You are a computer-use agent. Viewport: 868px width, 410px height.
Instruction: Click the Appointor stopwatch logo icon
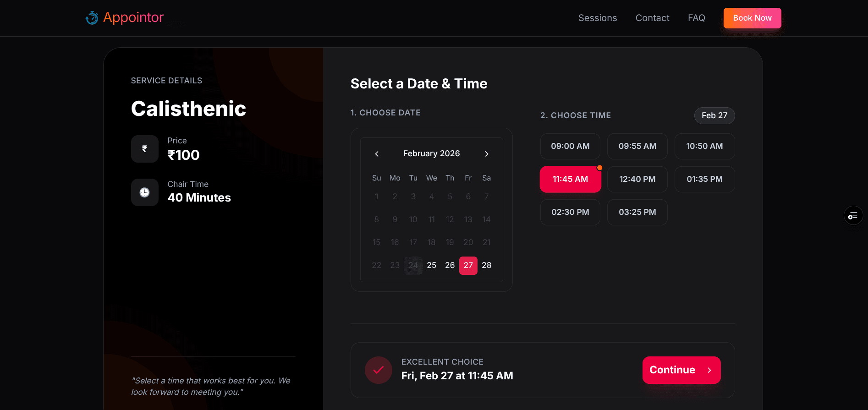(92, 18)
